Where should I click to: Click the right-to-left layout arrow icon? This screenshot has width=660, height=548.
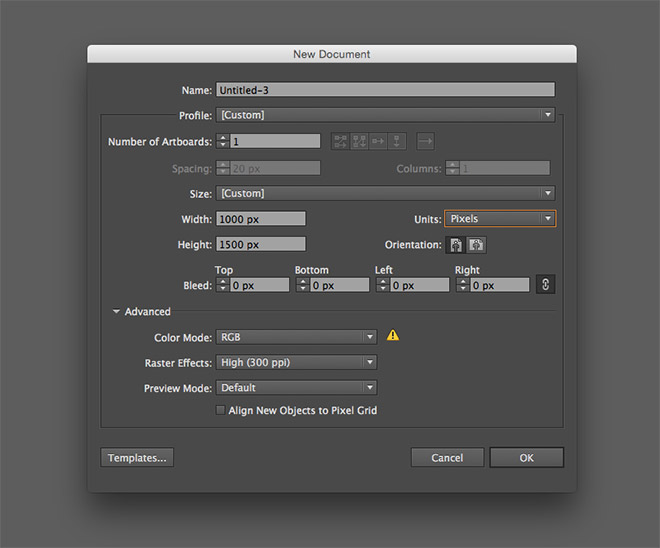click(425, 141)
